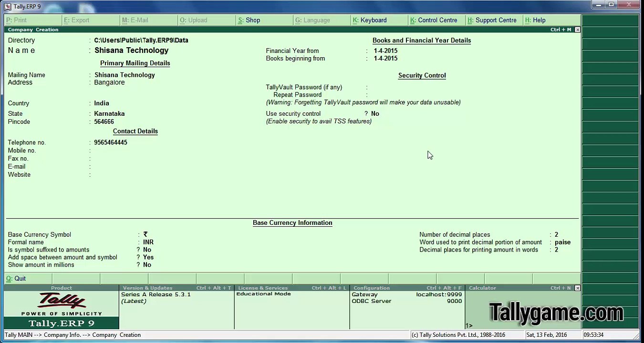Screen dimensions: 644x343
Task: Click the TallyVault Password label
Action: tap(304, 87)
